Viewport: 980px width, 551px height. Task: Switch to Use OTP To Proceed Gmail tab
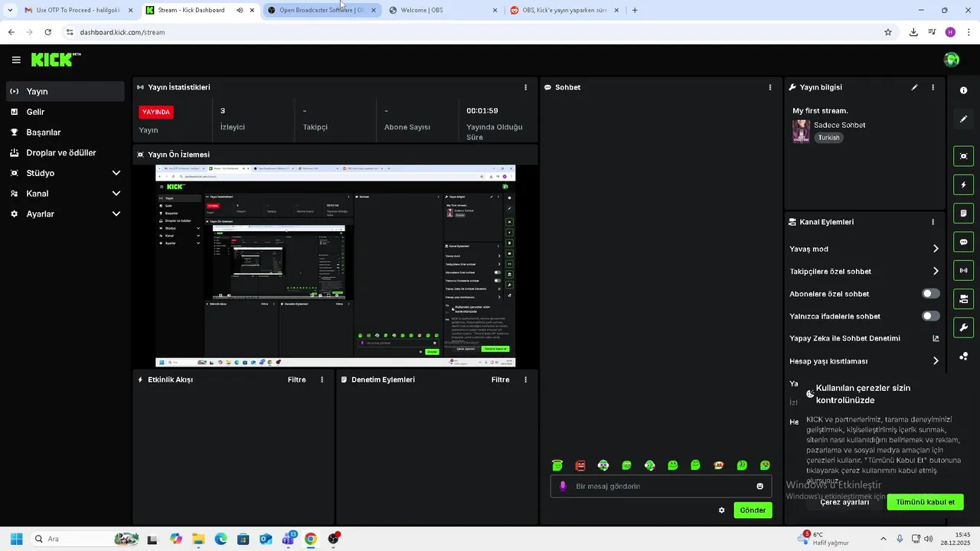(79, 10)
